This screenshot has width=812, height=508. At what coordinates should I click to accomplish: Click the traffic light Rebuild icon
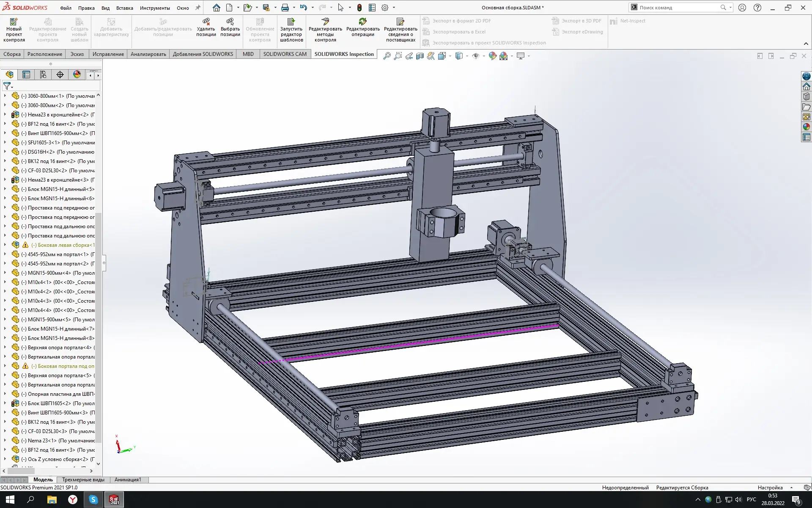point(359,8)
